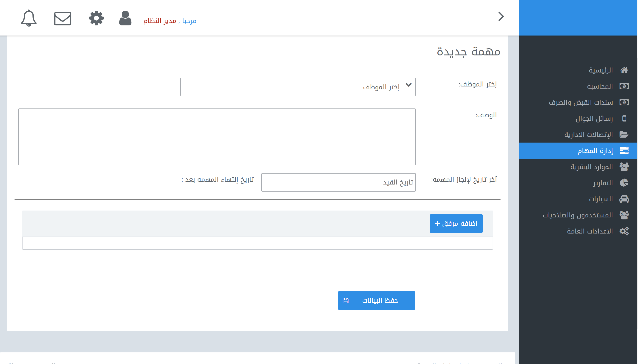Viewport: 638px width, 364px height.
Task: Open the التقارير pie chart icon
Action: point(624,183)
